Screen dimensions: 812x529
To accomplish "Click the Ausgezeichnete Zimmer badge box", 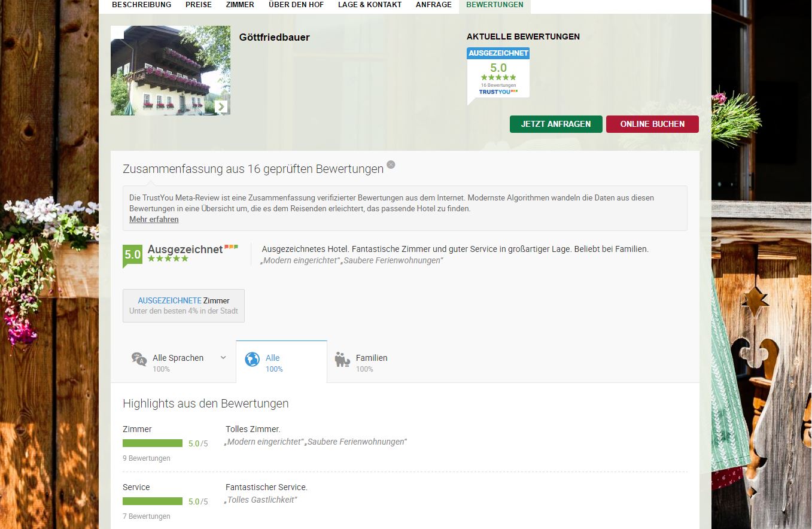I will point(184,306).
